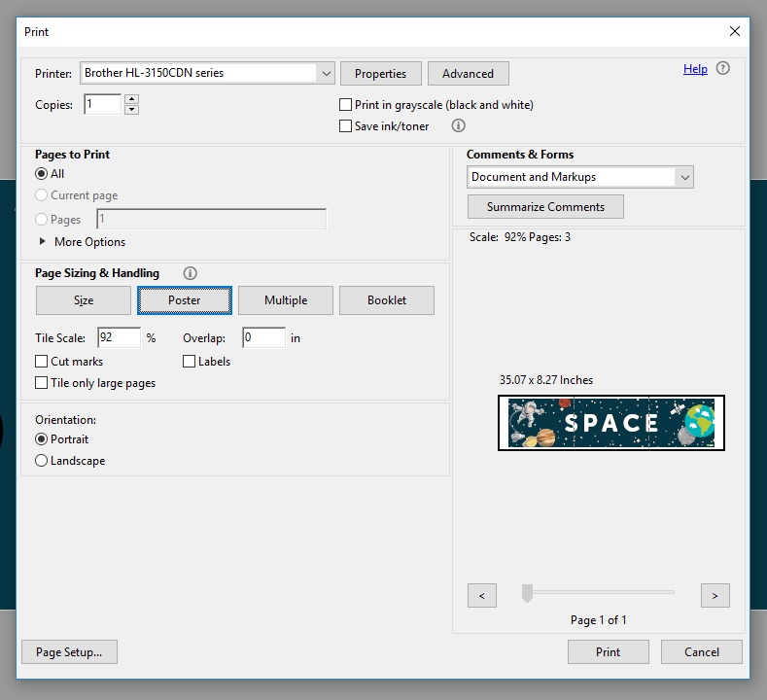This screenshot has width=767, height=700.
Task: Click the Save ink/toner info icon
Action: pos(458,125)
